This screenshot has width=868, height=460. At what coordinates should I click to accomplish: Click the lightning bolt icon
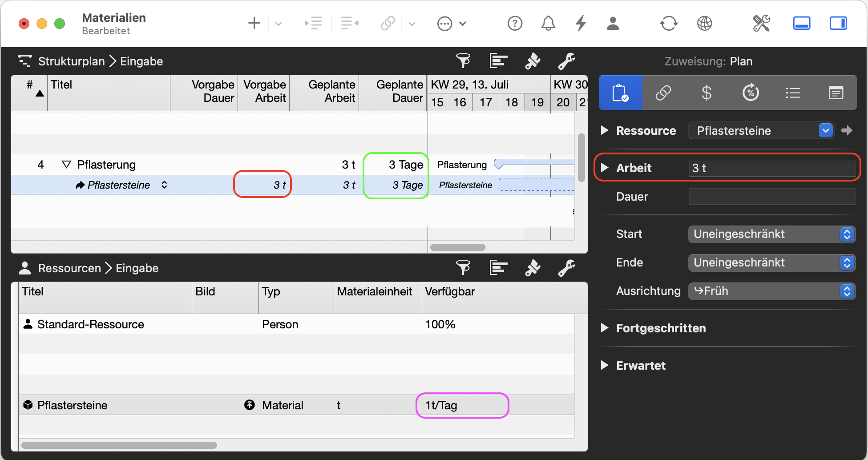coord(581,23)
